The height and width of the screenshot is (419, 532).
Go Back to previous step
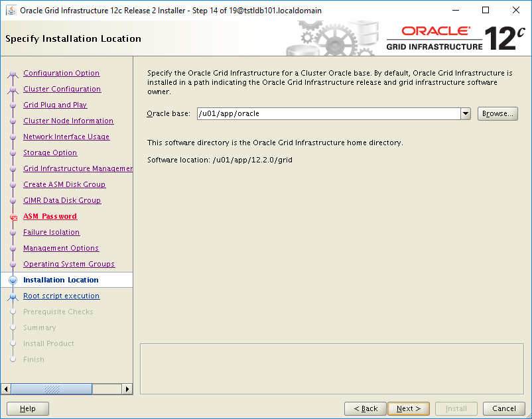pyautogui.click(x=366, y=408)
